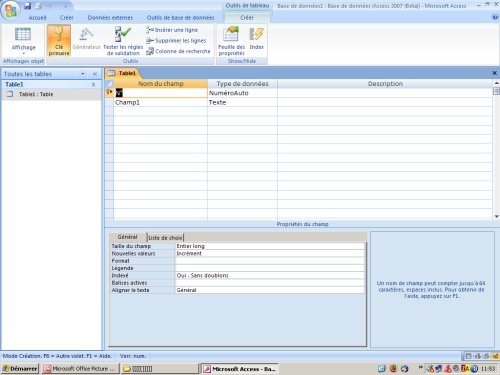Open the folder window taskbar button
The height and width of the screenshot is (375, 500).
coord(159,369)
